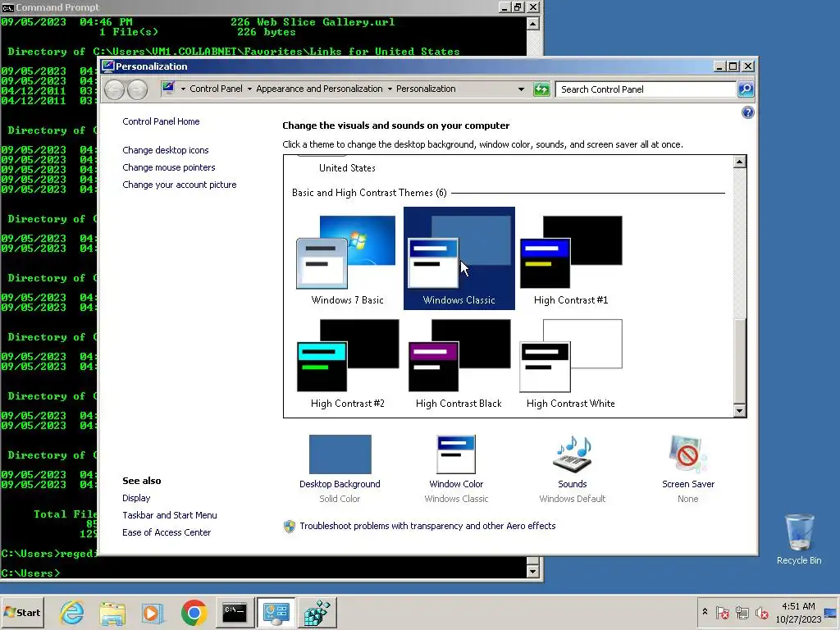The width and height of the screenshot is (840, 630).
Task: Click the network tray icon
Action: coord(742,612)
